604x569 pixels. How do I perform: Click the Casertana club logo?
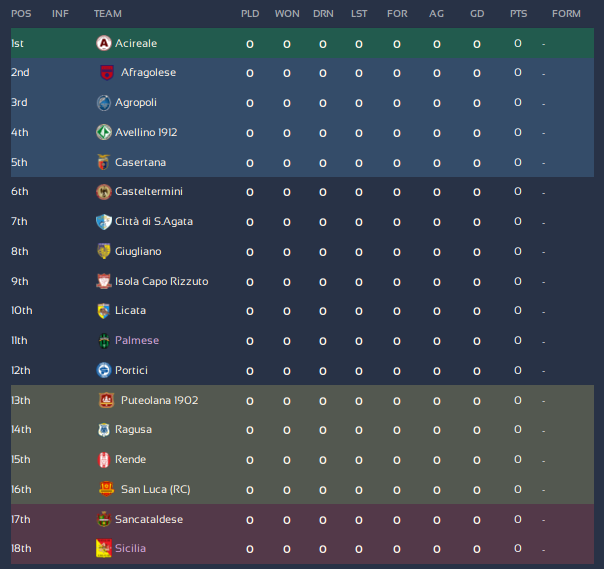pos(104,162)
